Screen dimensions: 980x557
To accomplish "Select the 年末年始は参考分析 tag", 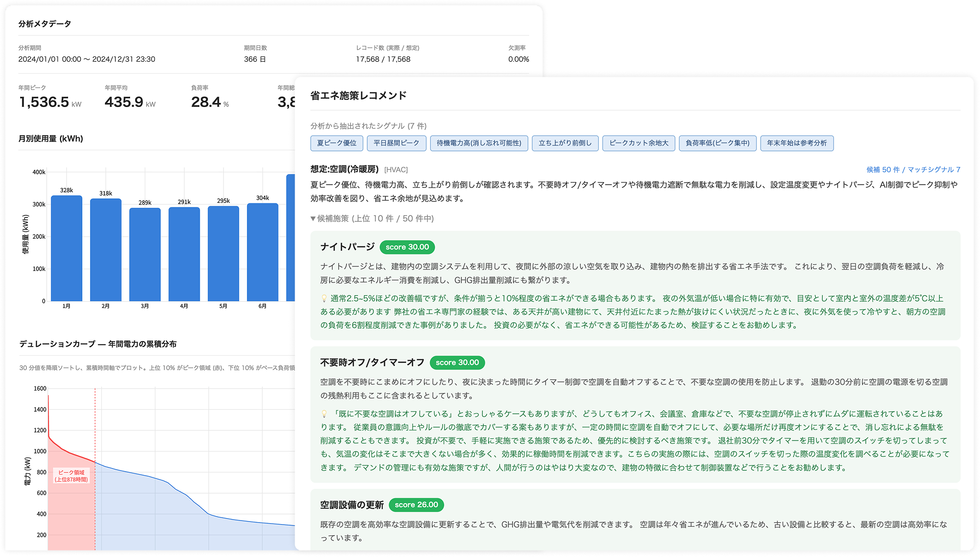I will (x=797, y=143).
